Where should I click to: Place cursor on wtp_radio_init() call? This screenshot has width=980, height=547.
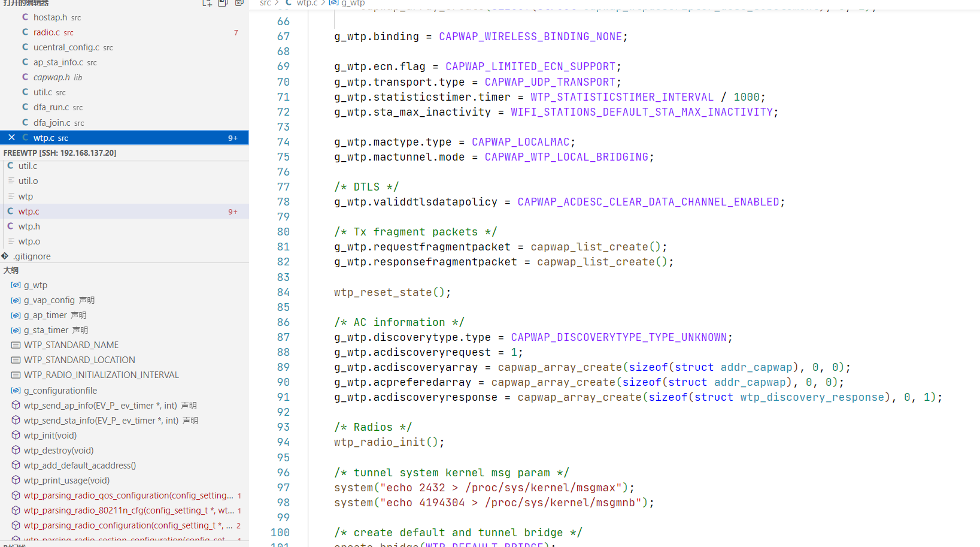click(x=389, y=442)
